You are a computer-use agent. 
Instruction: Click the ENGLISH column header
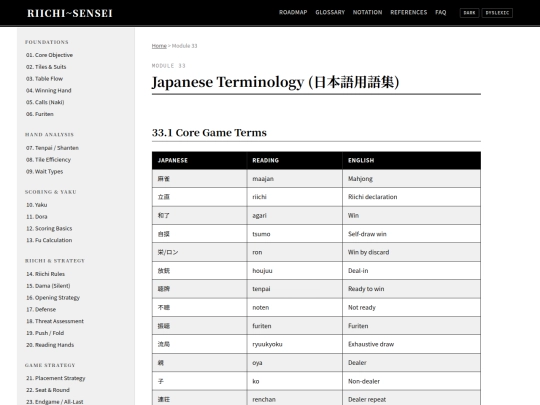pos(412,160)
